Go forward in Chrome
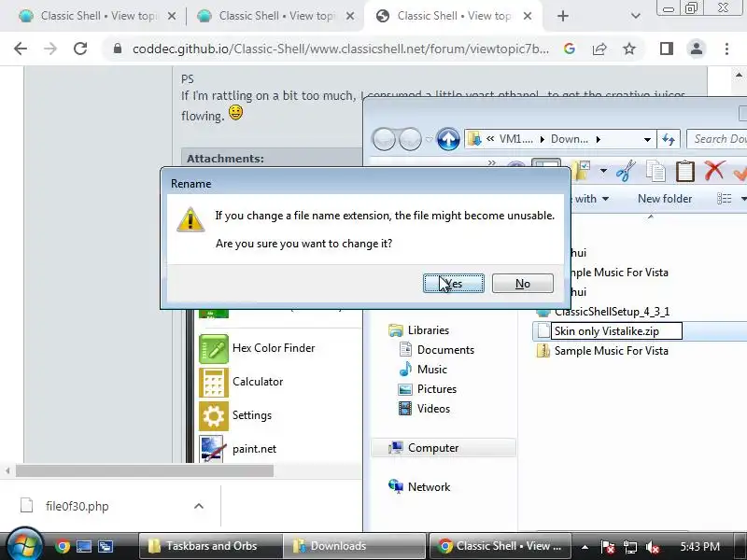This screenshot has width=747, height=560. click(50, 49)
